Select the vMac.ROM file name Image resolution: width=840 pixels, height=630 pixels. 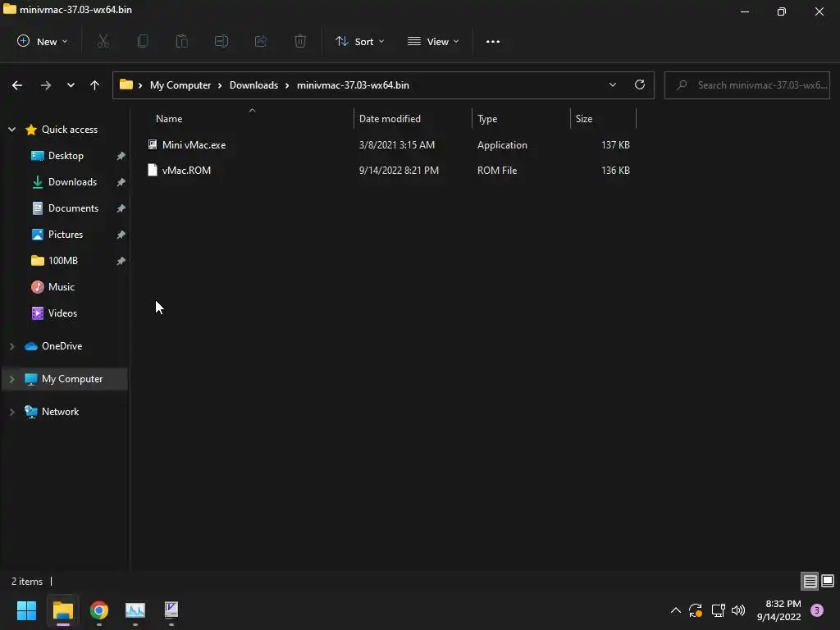click(x=186, y=170)
